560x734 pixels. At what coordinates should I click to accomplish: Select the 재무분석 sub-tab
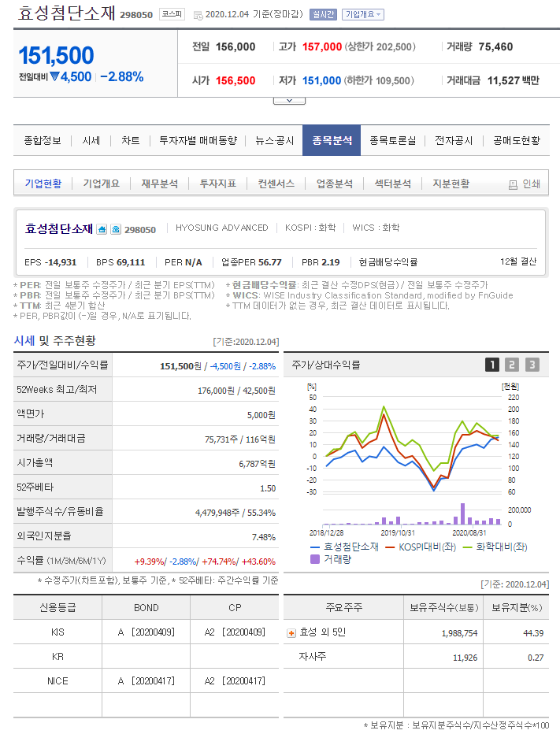coord(160,183)
